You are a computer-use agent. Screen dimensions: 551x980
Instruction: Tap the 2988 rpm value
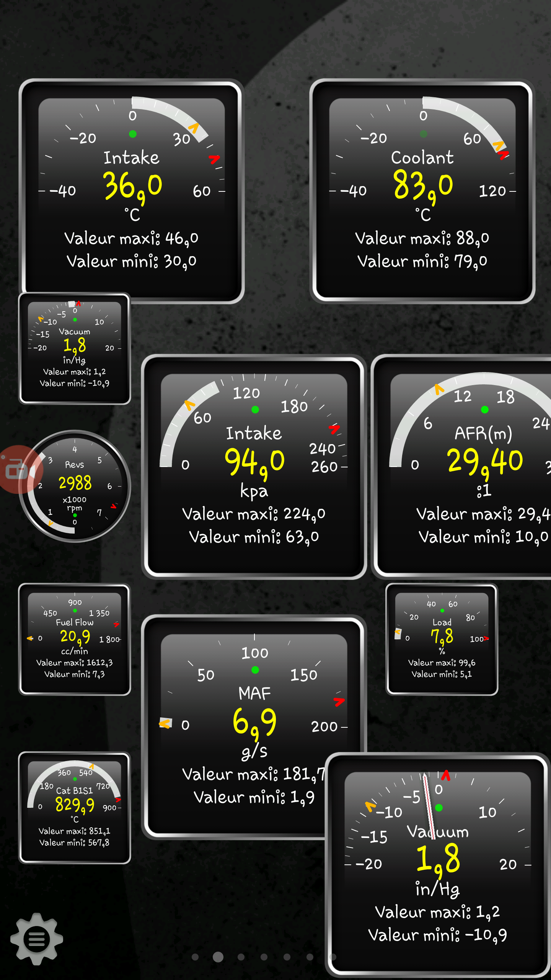pyautogui.click(x=75, y=483)
